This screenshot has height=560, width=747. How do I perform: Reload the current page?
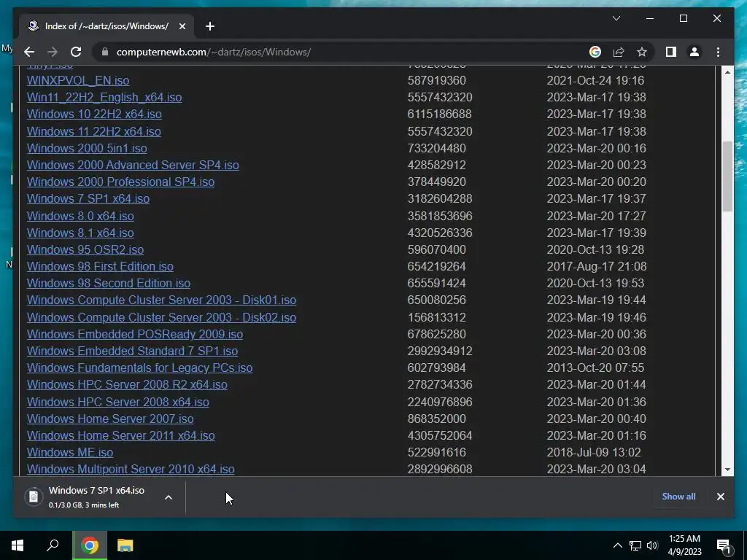click(76, 52)
